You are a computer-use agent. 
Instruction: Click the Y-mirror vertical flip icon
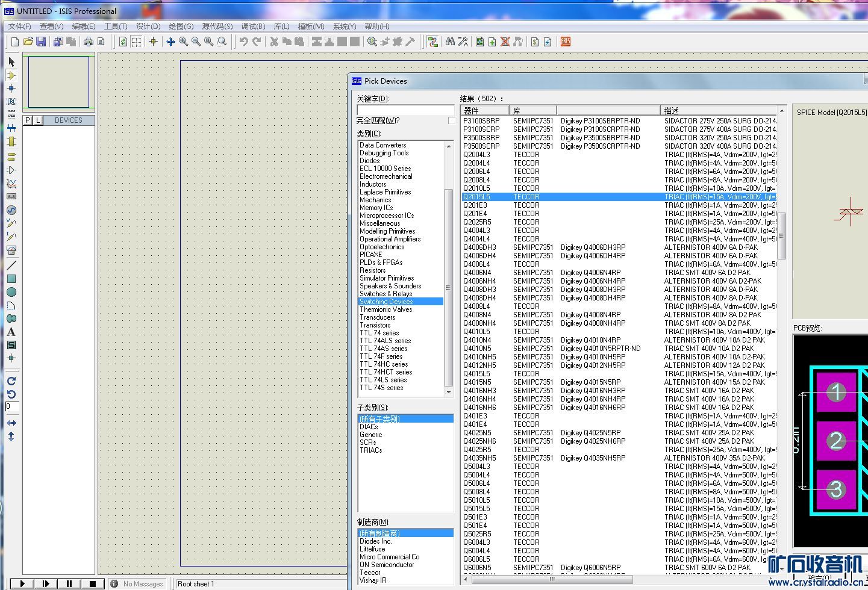click(x=11, y=436)
